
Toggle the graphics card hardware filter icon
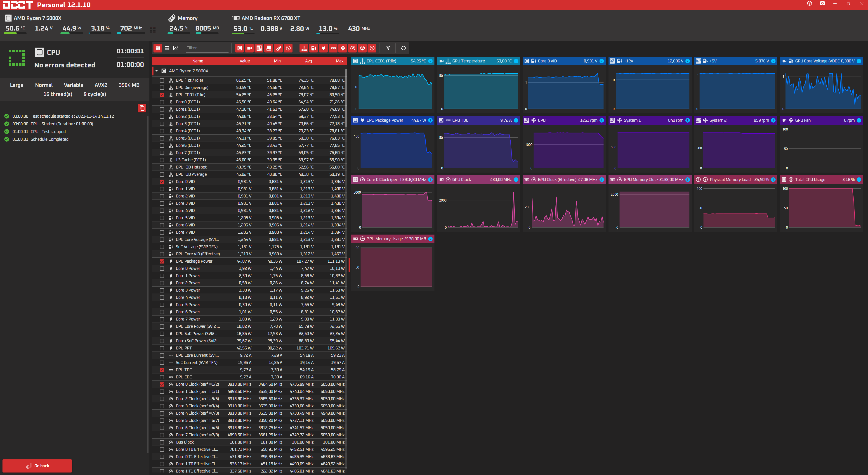[249, 48]
